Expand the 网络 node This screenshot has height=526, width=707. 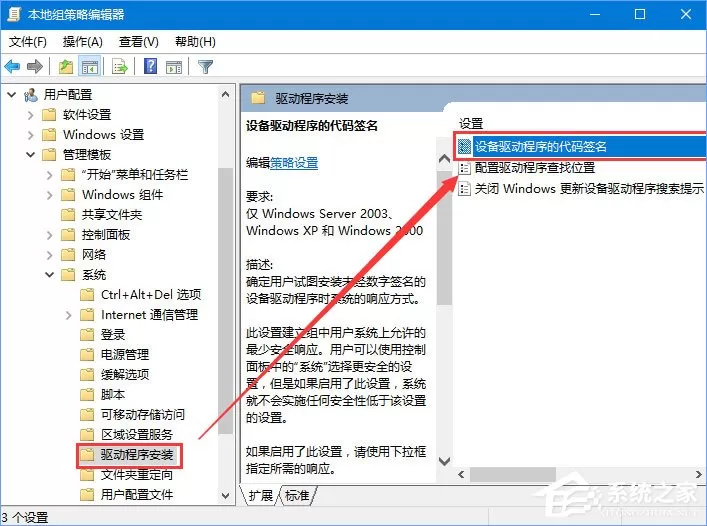pyautogui.click(x=49, y=255)
